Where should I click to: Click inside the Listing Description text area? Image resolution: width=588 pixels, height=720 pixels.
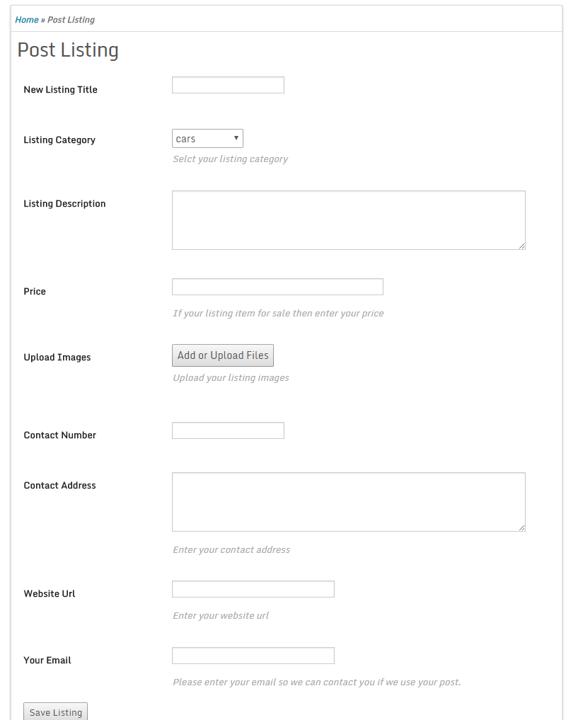348,219
